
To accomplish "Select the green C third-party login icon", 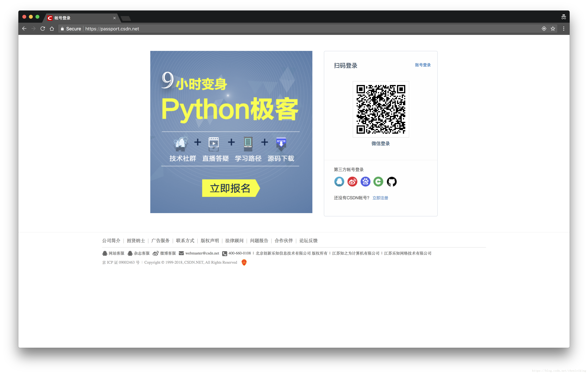I will pos(378,182).
